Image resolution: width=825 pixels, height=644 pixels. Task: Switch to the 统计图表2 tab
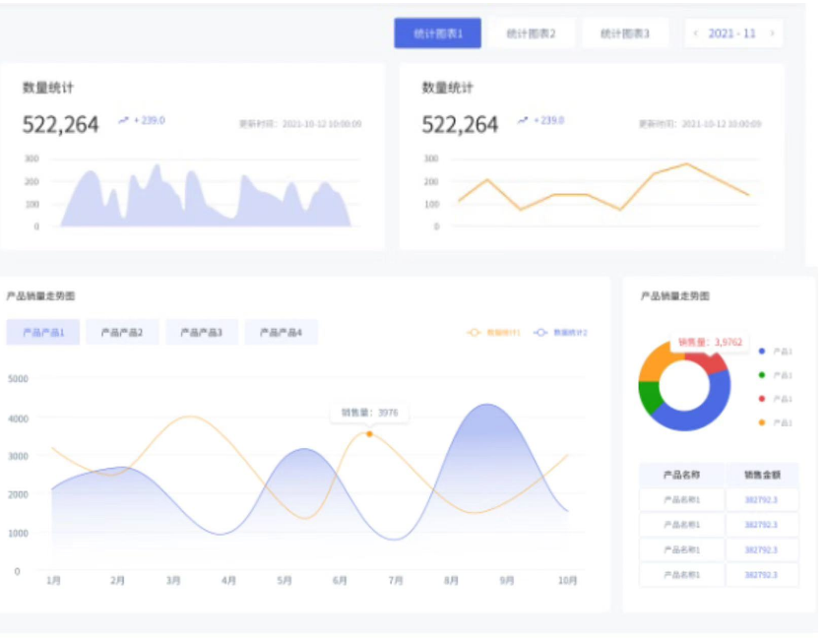tap(531, 33)
